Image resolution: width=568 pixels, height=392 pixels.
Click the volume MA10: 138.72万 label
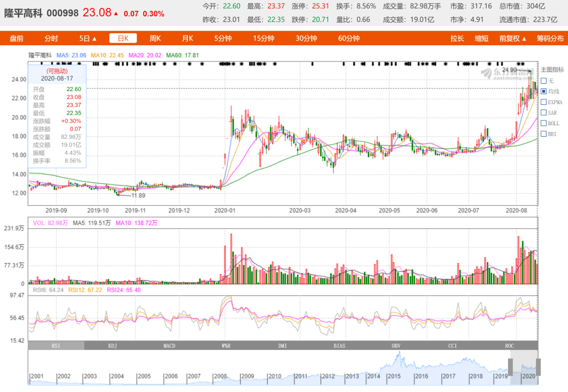pyautogui.click(x=137, y=223)
